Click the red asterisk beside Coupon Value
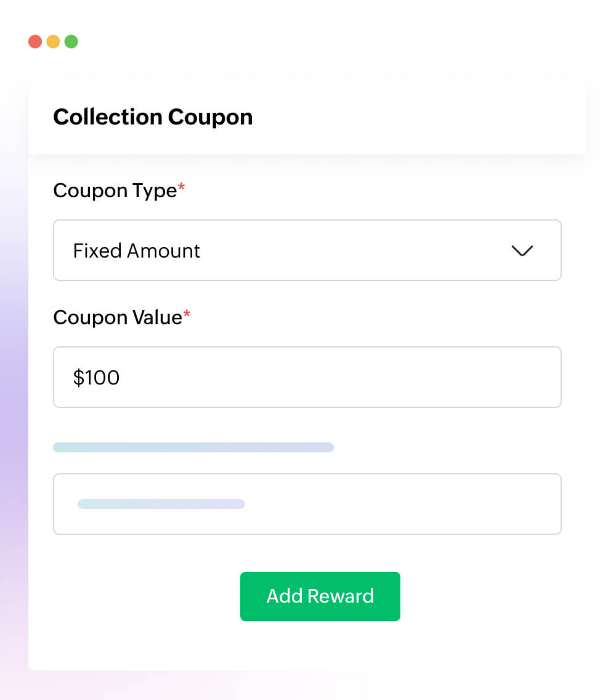 (x=187, y=315)
